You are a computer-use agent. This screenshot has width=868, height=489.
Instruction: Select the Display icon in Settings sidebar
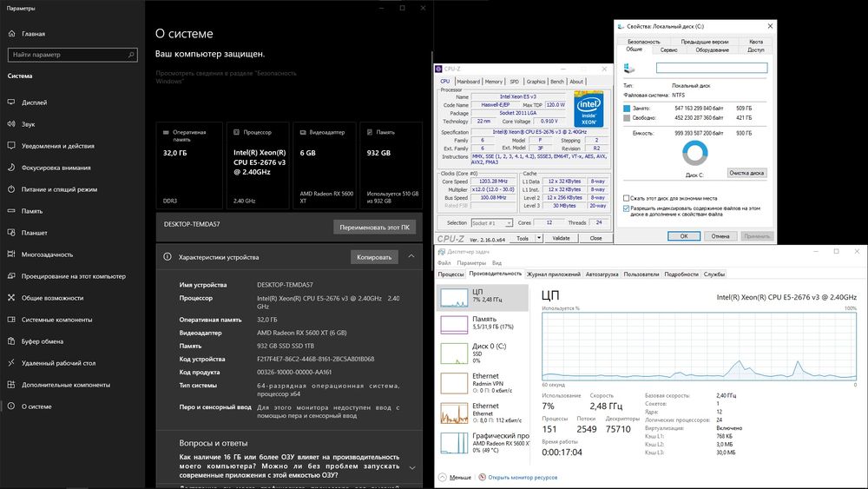(x=11, y=102)
